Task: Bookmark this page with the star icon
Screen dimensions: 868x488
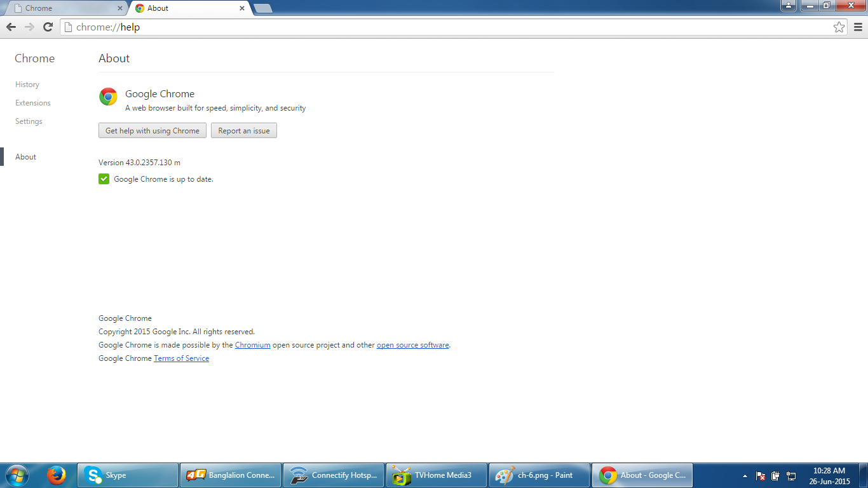Action: click(839, 27)
